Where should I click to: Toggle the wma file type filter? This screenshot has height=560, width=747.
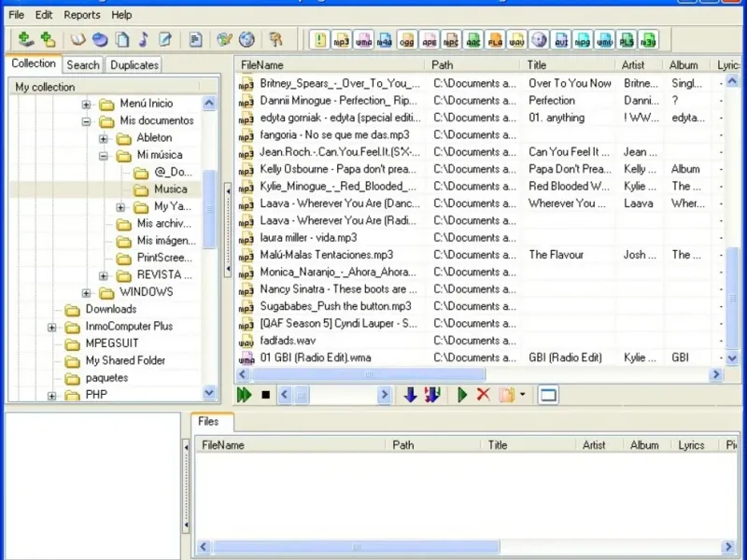click(363, 40)
